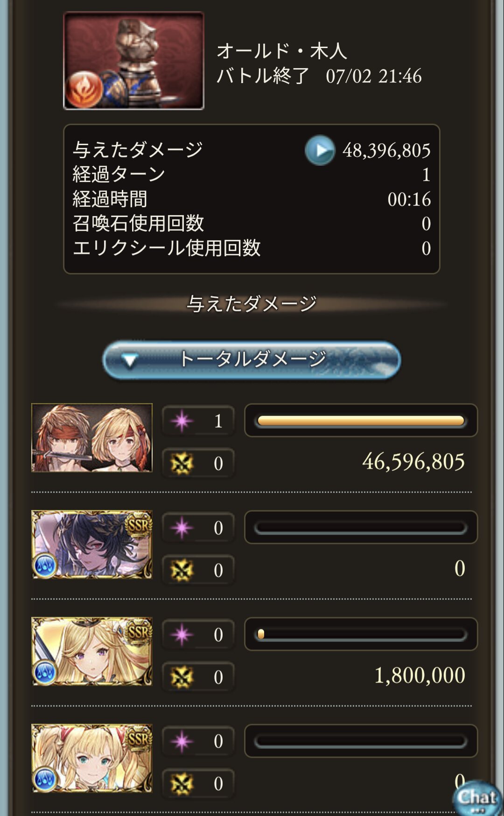Screen dimensions: 504x816
Task: Select the twin-tail blonde SSR character portrait
Action: [x=92, y=759]
